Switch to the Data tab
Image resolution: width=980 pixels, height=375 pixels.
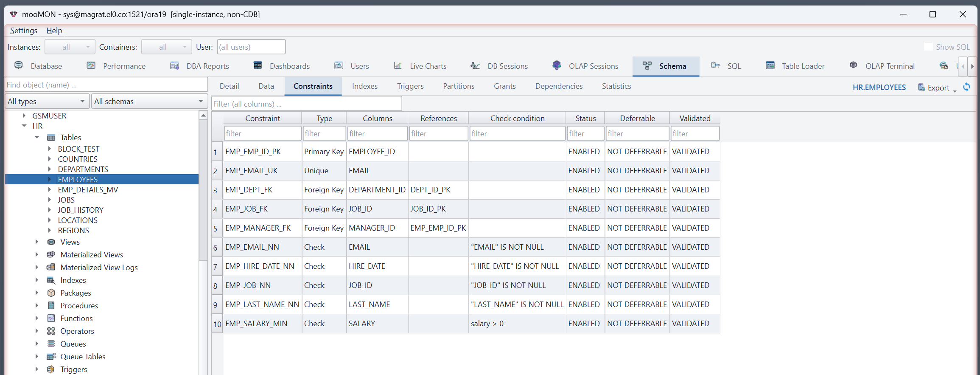tap(266, 86)
